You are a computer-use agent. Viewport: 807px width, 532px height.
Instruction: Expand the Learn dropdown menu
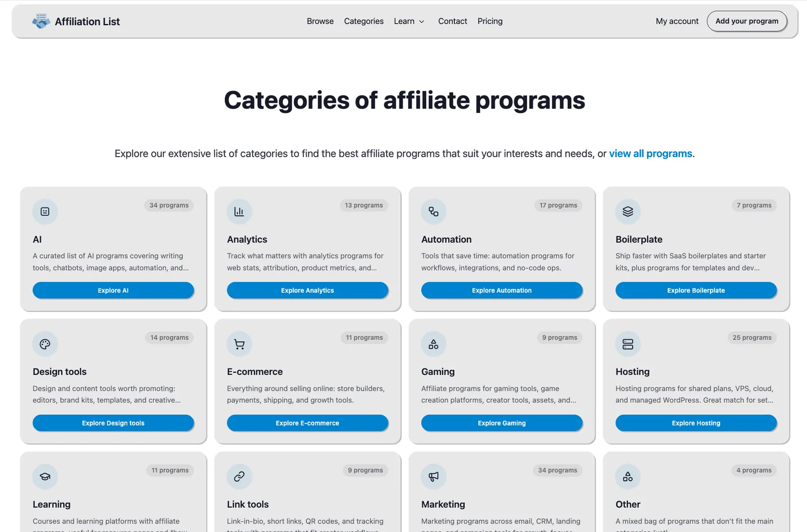coord(409,21)
